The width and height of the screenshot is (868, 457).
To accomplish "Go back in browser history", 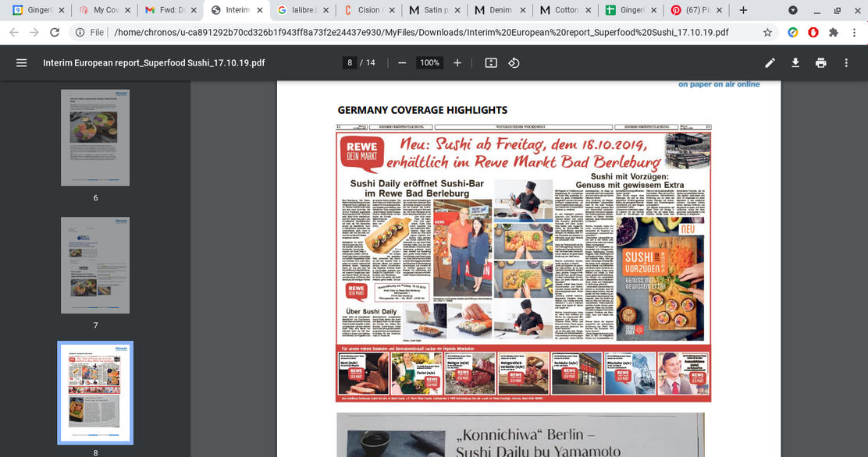I will tap(14, 33).
